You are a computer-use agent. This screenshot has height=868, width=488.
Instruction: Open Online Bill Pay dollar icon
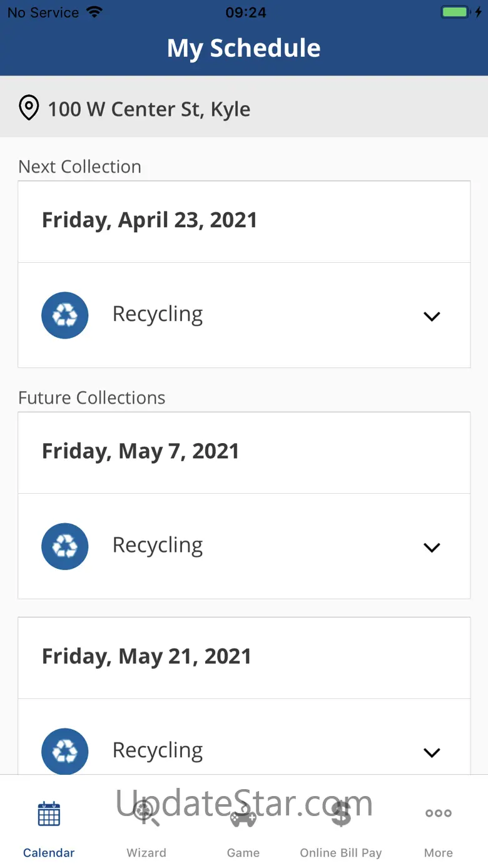[x=341, y=814]
